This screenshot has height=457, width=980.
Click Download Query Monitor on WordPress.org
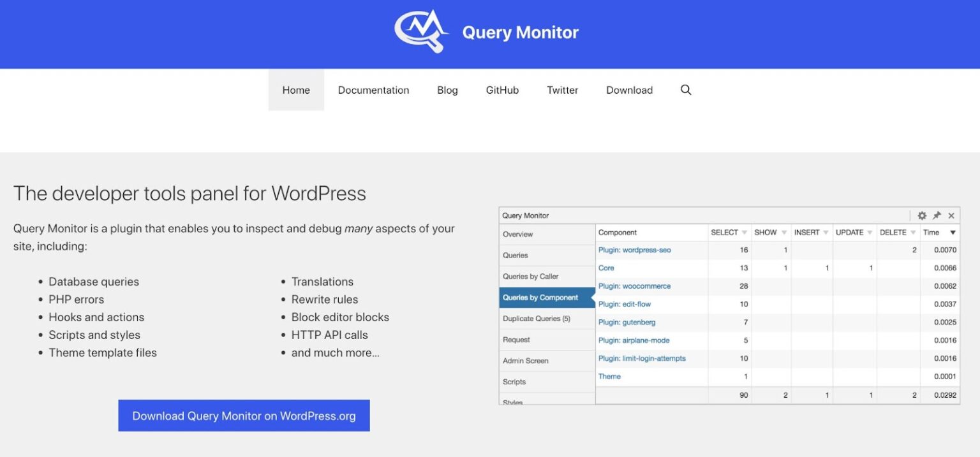[244, 415]
